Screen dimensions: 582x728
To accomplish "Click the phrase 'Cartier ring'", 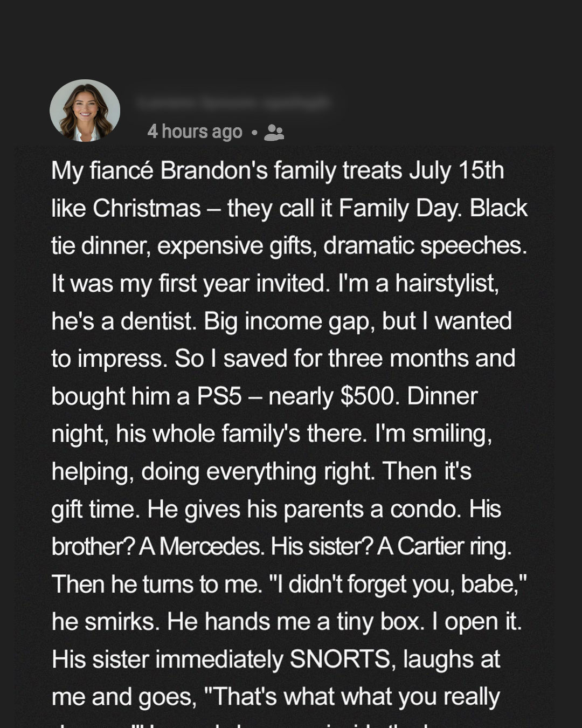I will tap(443, 547).
